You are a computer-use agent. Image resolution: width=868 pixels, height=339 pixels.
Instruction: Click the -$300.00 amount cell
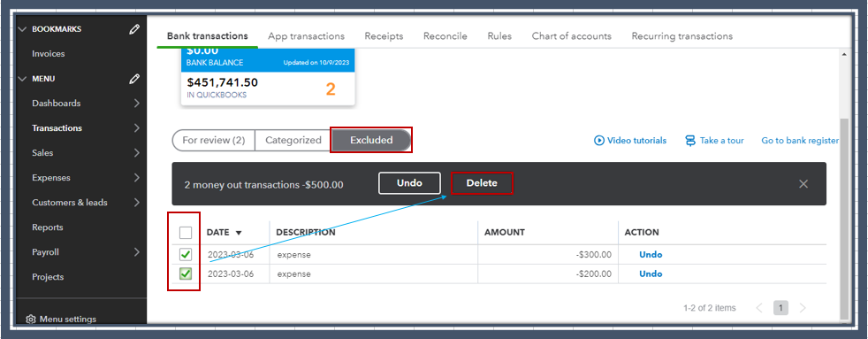tap(593, 255)
